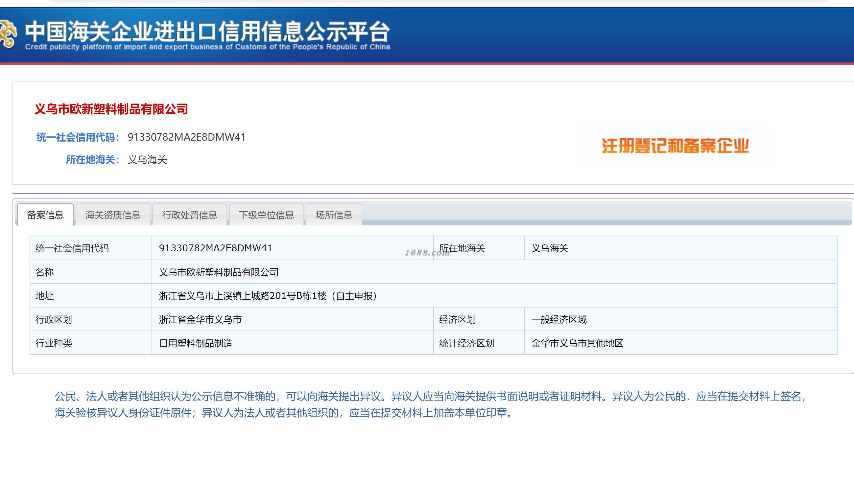Click the 注册登记和备案企业 status badge
This screenshot has width=854, height=504.
tap(675, 146)
